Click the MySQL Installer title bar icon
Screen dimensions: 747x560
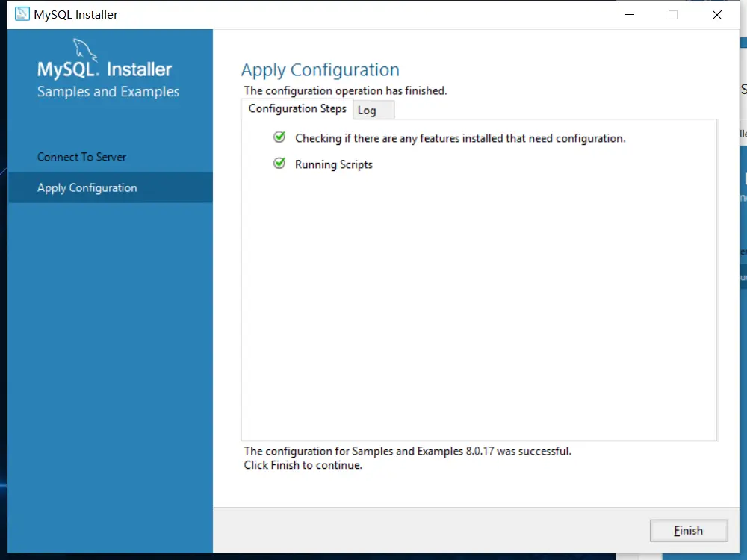[x=22, y=14]
